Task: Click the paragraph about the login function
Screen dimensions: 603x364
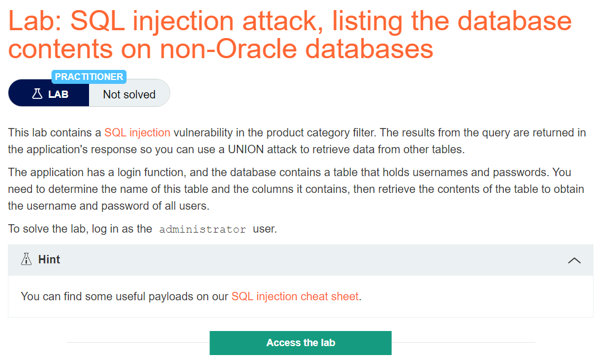Action: coord(296,189)
